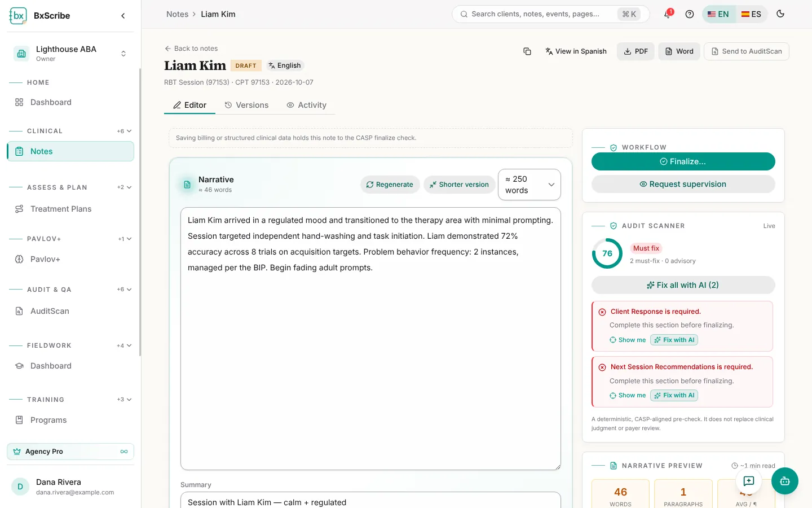Collapse the sidebar with the chevron
812x508 pixels.
coord(123,16)
